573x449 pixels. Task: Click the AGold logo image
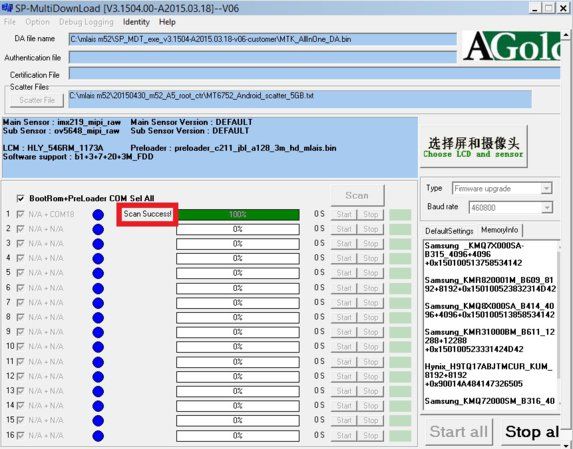(511, 46)
